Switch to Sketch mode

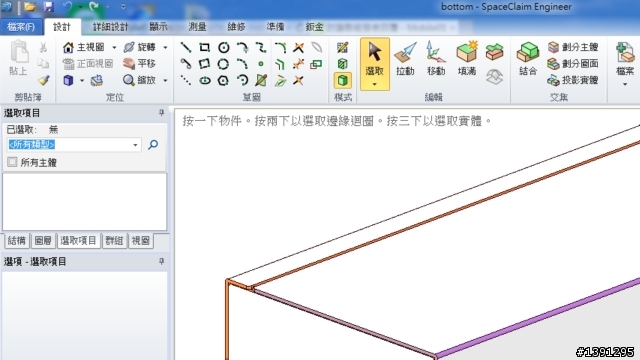342,47
